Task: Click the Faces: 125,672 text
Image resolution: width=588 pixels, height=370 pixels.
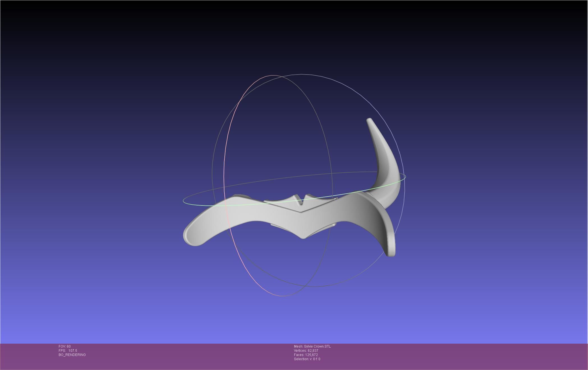Action: pyautogui.click(x=306, y=355)
